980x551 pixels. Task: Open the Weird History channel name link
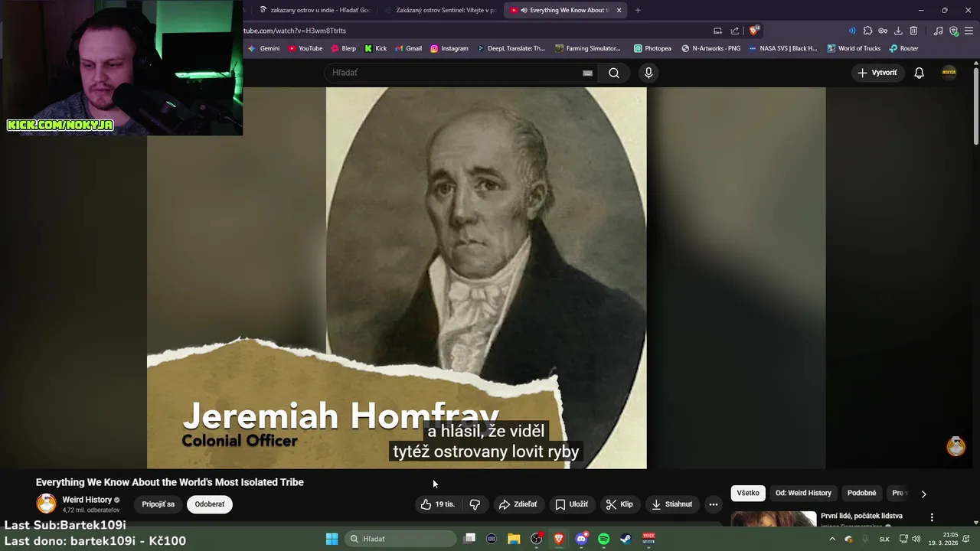(87, 500)
